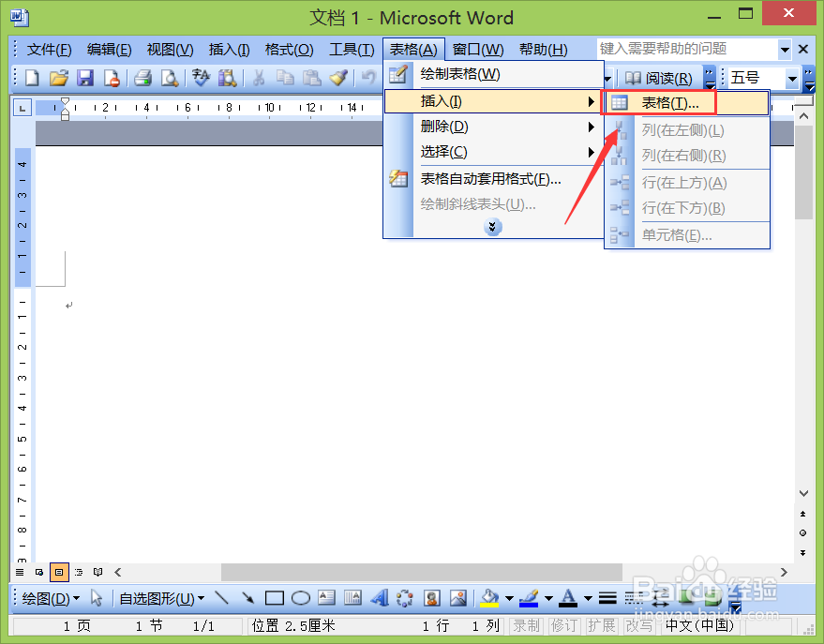
Task: Expand the 绘图(D) drawing menu
Action: pos(51,598)
